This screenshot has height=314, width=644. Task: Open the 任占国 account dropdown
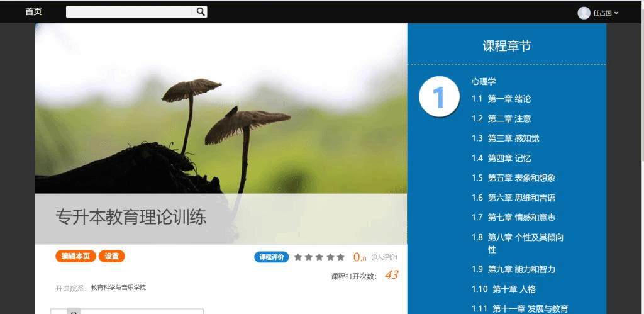[x=606, y=13]
